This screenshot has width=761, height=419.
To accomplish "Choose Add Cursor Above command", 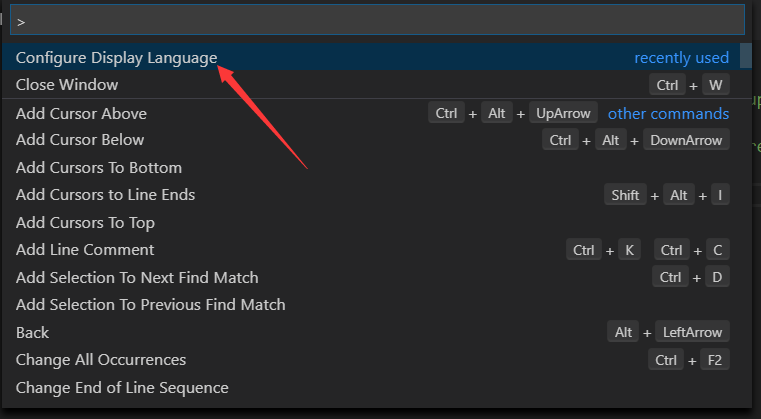I will (81, 113).
